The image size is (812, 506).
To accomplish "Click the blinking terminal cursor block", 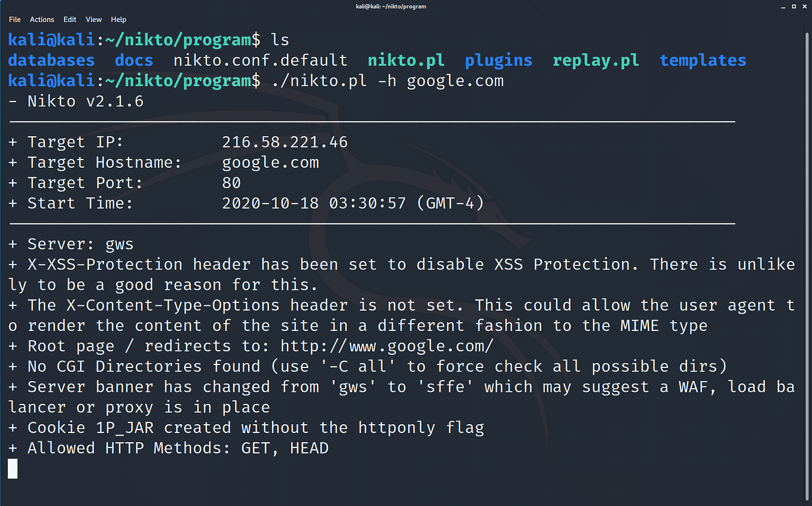I will pyautogui.click(x=12, y=468).
